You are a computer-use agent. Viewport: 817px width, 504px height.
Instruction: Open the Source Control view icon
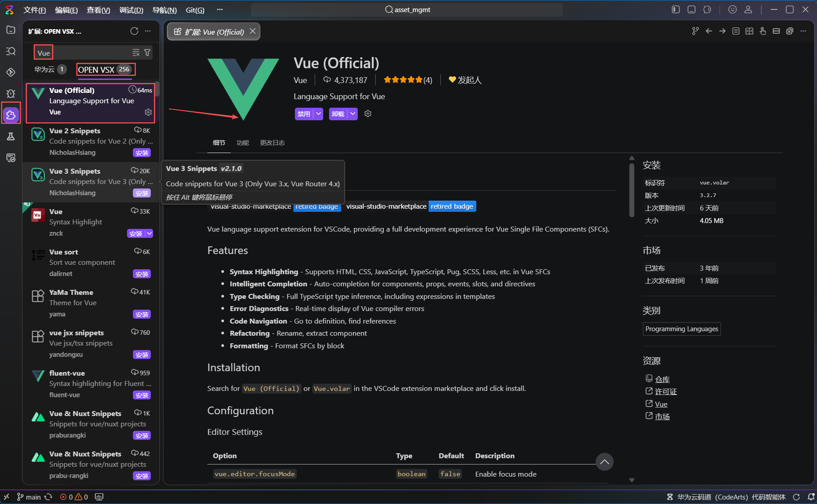tap(11, 72)
